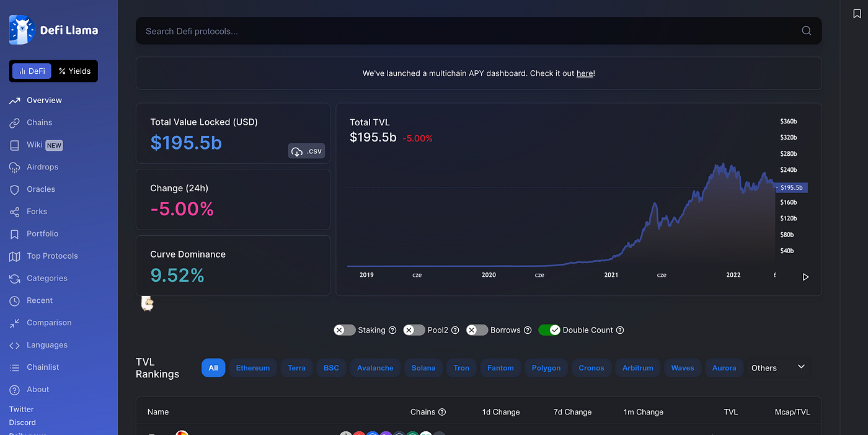The height and width of the screenshot is (435, 868).
Task: Open the 'here' APY dashboard link
Action: click(585, 73)
